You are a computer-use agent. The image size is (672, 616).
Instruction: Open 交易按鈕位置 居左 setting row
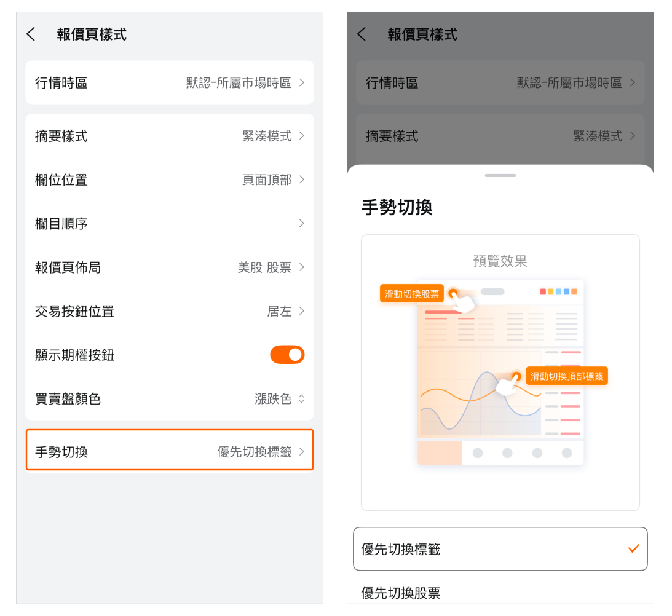(x=169, y=311)
